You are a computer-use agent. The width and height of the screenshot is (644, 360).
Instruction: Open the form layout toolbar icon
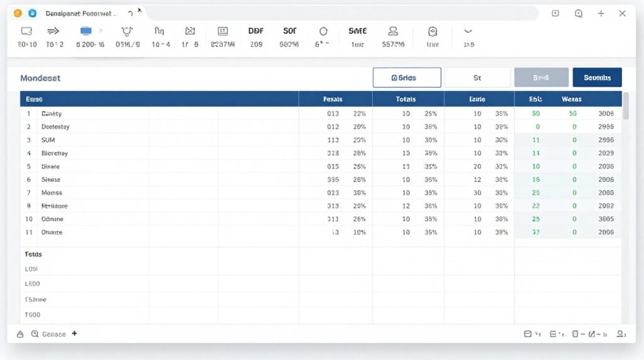[223, 31]
